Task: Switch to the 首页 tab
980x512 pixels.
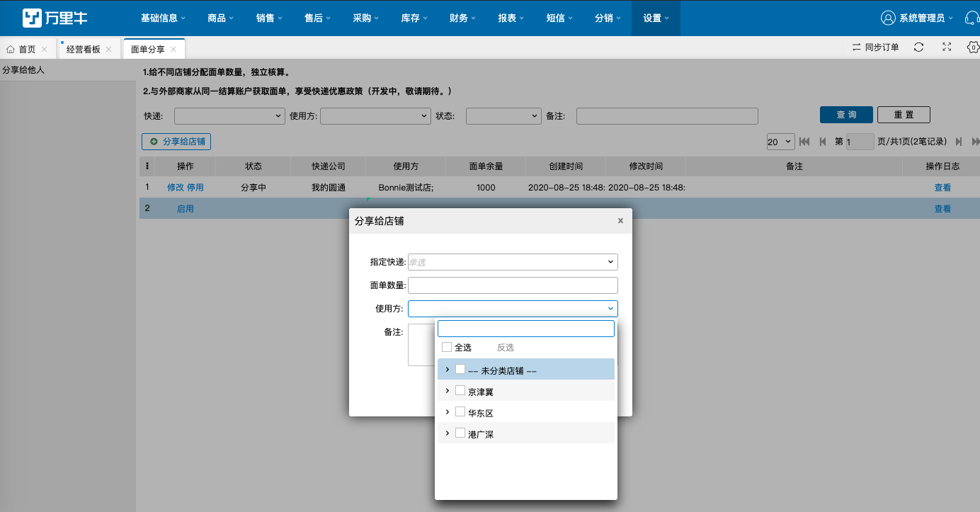Action: (27, 50)
